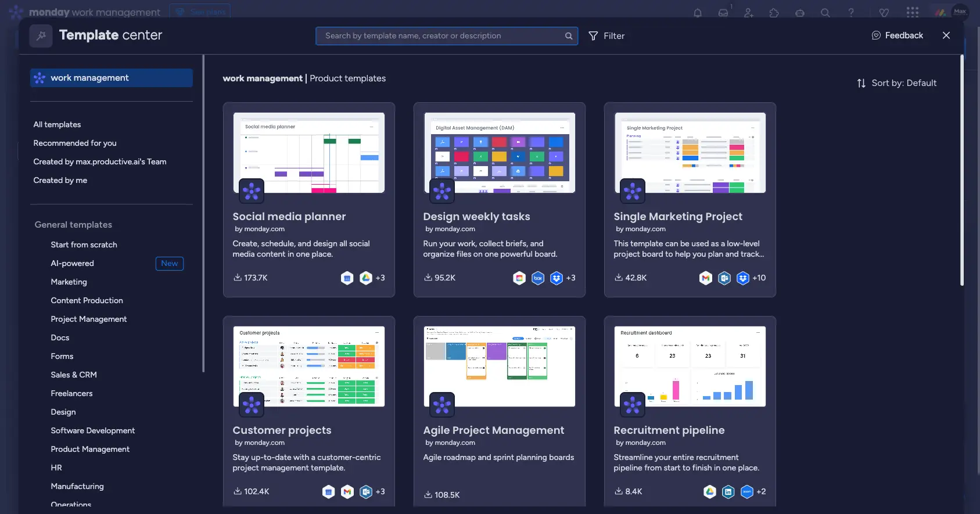Open the Software Development category
Viewport: 980px width, 514px height.
(92, 430)
